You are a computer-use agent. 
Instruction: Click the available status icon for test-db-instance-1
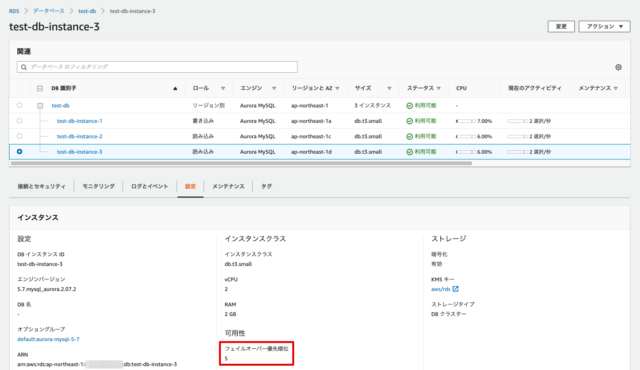coord(409,121)
